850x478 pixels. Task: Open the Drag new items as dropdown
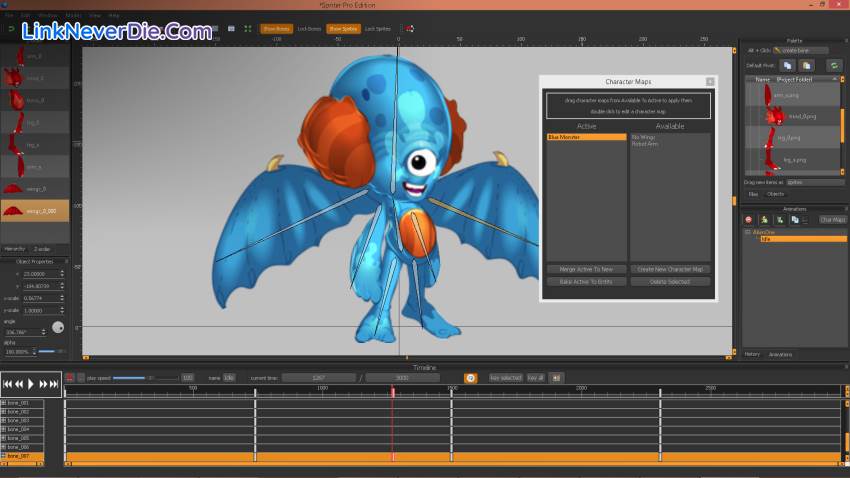(815, 182)
